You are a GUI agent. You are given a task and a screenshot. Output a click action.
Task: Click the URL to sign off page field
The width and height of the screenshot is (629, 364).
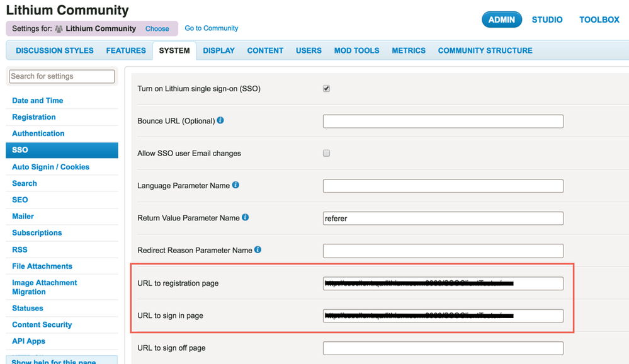(x=443, y=348)
